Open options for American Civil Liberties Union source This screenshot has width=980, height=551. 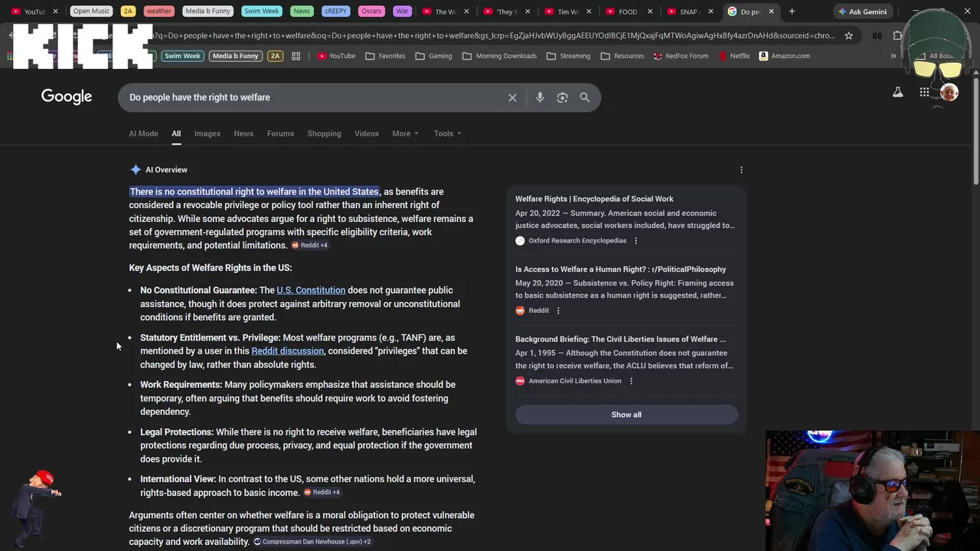tap(631, 381)
